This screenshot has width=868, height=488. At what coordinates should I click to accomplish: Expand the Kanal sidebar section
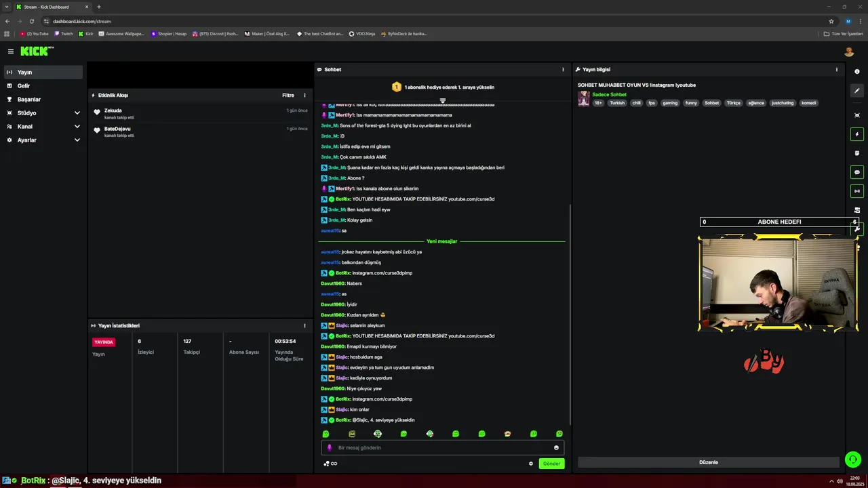[43, 127]
